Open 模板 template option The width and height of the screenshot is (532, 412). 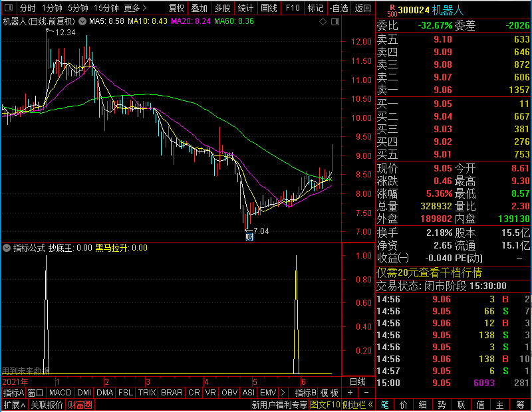(329, 393)
